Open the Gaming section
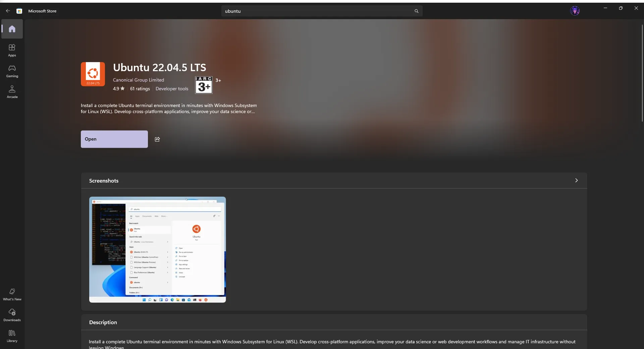Viewport: 644px width, 349px height. [12, 71]
